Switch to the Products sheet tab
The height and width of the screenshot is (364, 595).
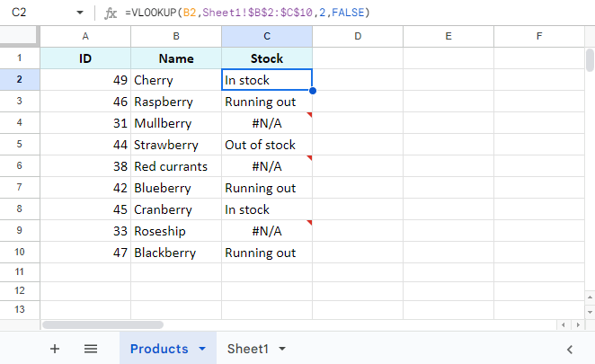tap(159, 349)
